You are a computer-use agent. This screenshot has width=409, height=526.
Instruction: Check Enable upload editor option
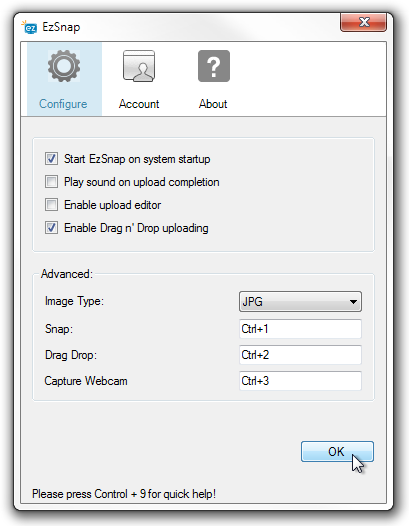pyautogui.click(x=51, y=205)
